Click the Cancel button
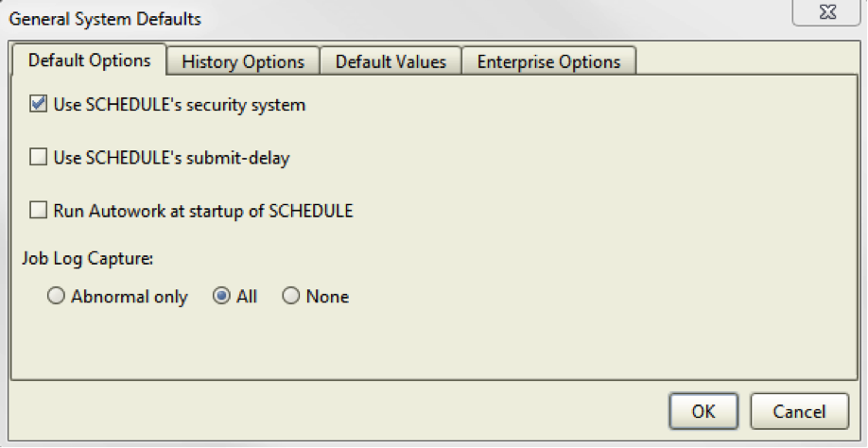Image resolution: width=868 pixels, height=448 pixels. tap(799, 411)
